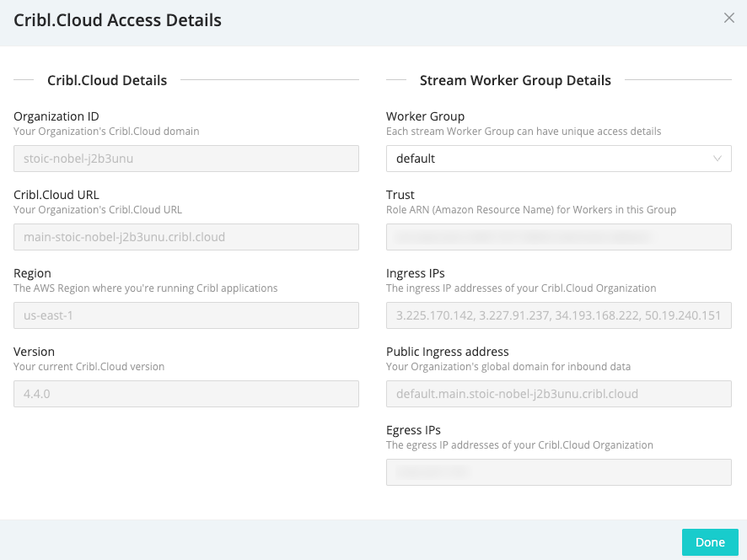
Task: Click the Organization ID field
Action: (185, 159)
